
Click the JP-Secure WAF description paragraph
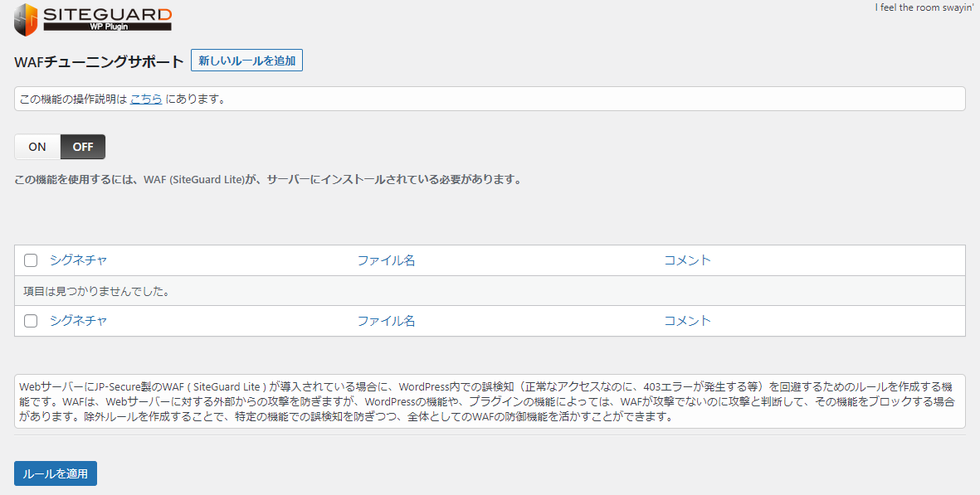click(x=490, y=401)
